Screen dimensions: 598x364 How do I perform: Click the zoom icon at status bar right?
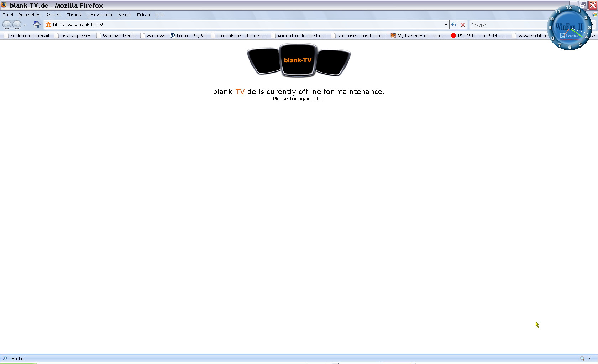[582, 358]
